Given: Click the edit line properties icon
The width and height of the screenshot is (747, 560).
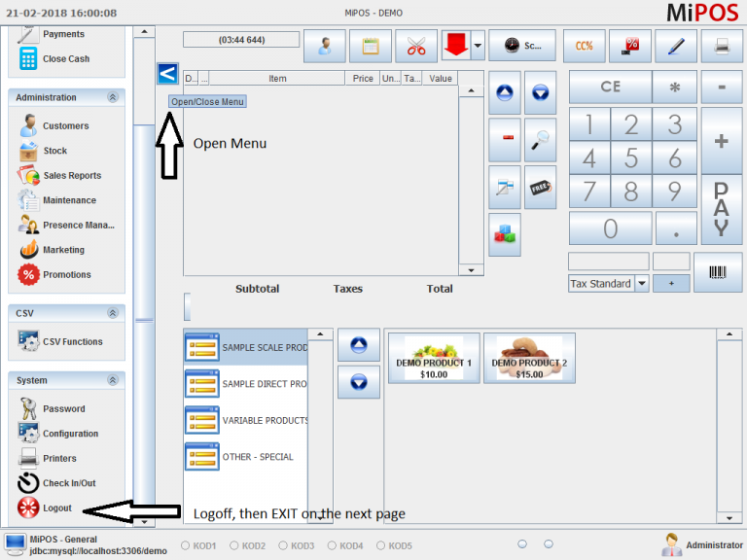Looking at the screenshot, I should point(505,187).
